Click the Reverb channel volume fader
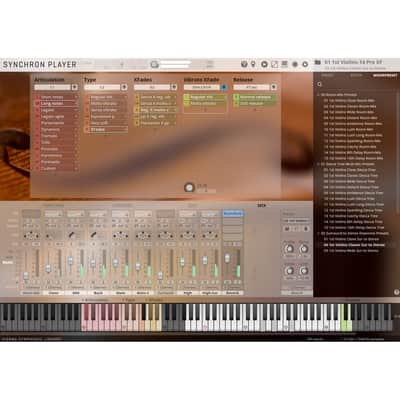This screenshot has width=400, height=400. point(227,258)
